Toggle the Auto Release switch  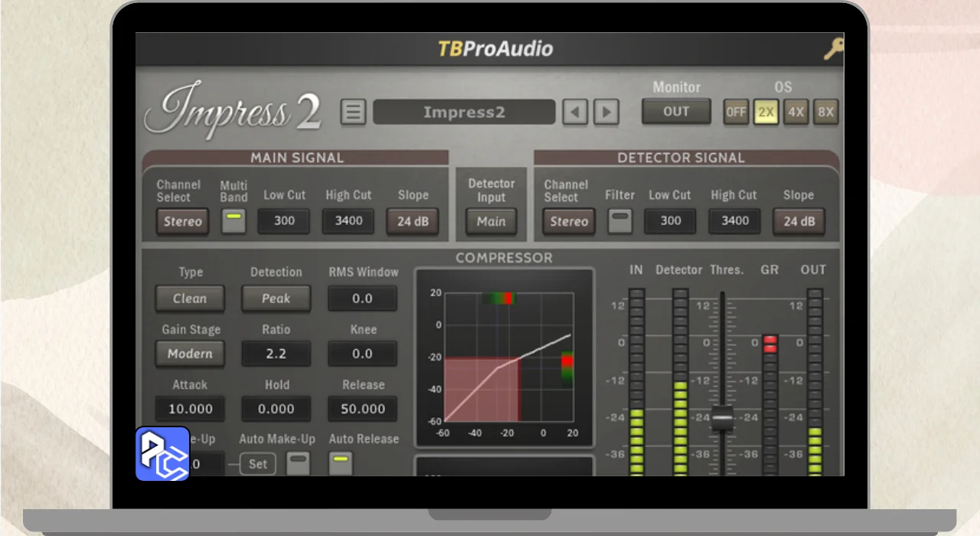pyautogui.click(x=341, y=462)
